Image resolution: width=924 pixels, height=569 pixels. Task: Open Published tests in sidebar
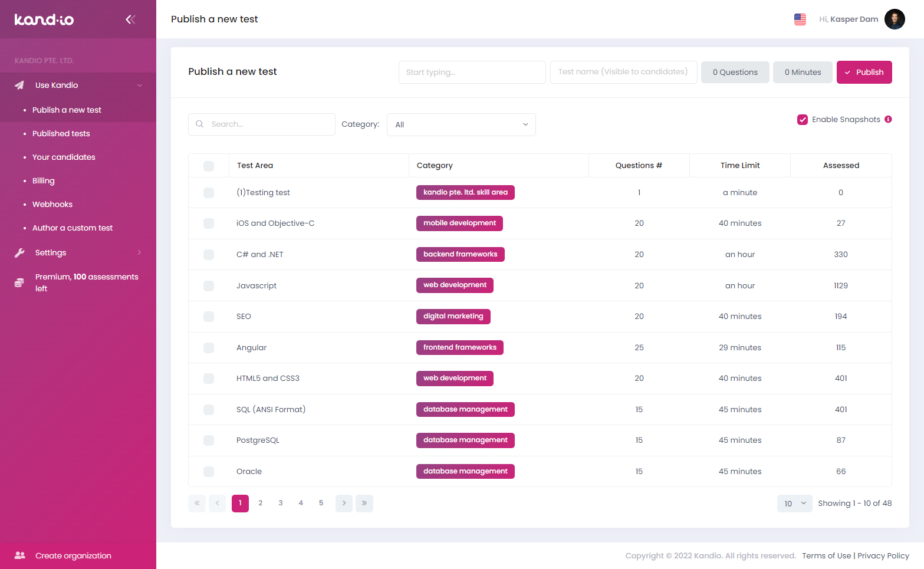[61, 134]
